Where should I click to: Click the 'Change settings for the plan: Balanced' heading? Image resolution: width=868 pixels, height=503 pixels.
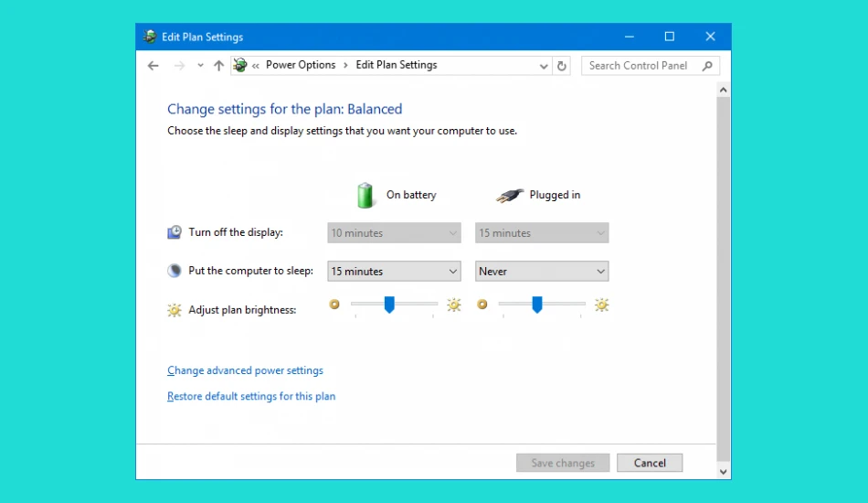coord(284,109)
